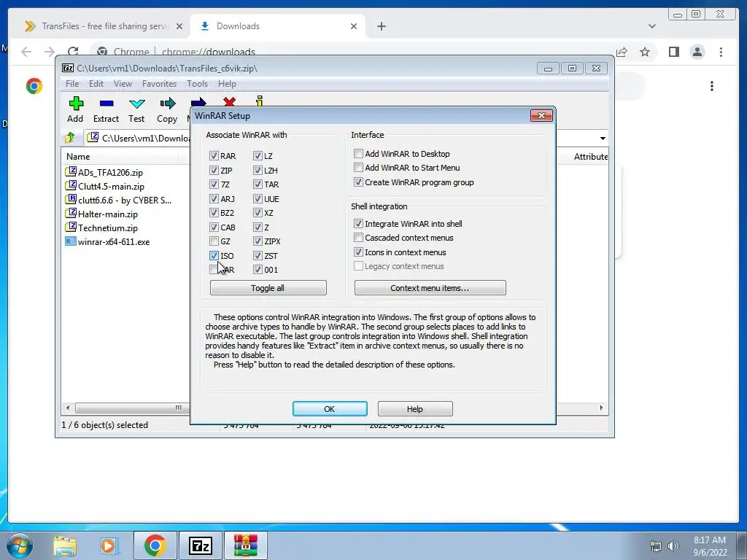
Task: Select Technetium.zip in the file list
Action: coord(108,227)
